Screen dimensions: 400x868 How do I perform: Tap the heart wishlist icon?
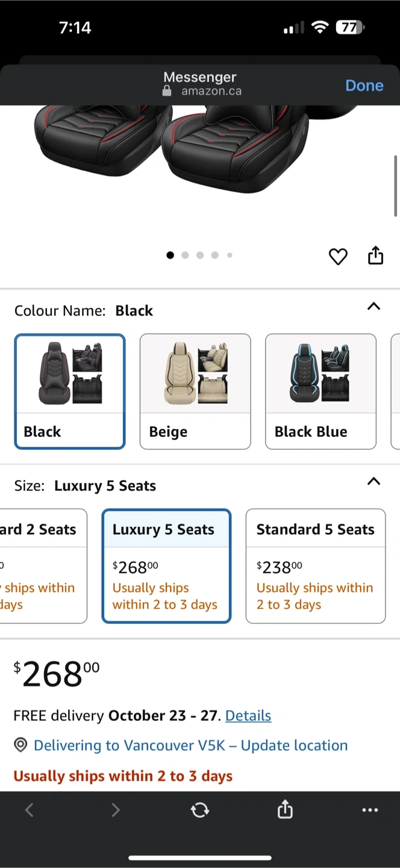338,257
